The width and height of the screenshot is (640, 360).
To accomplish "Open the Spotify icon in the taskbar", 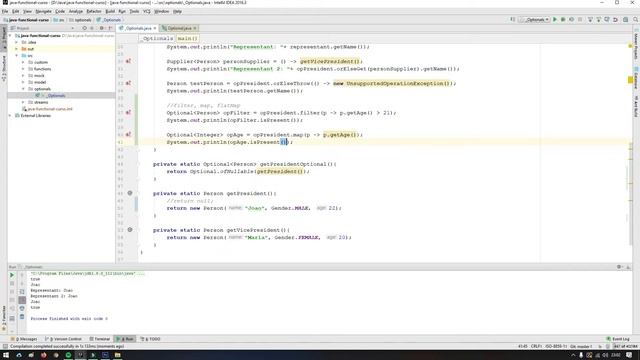I will coord(68,355).
